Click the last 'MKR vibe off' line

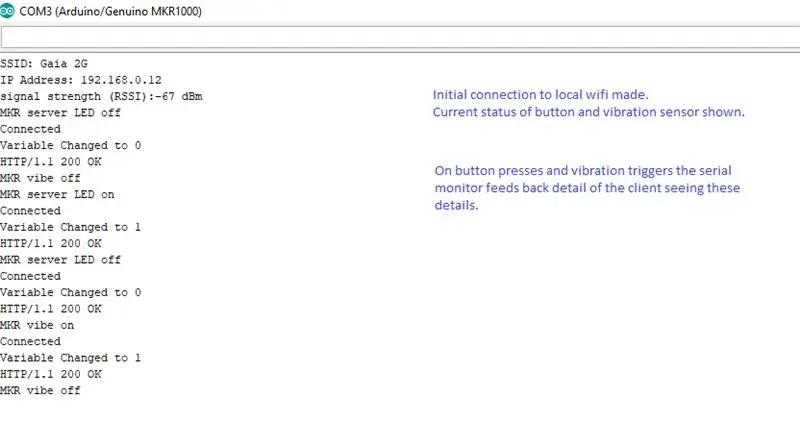pos(40,390)
